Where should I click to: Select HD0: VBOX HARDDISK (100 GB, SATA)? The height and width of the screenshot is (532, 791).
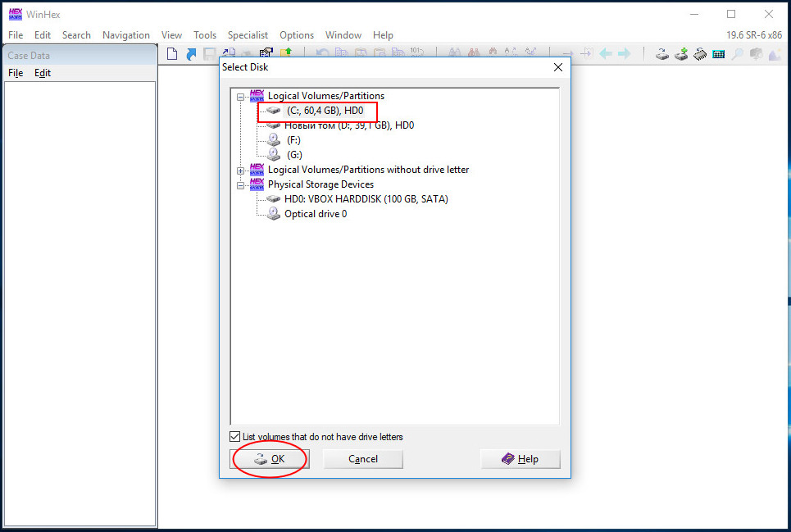pyautogui.click(x=366, y=199)
